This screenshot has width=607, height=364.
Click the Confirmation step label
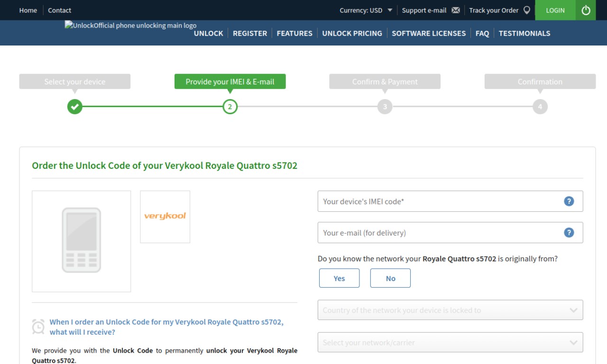pyautogui.click(x=540, y=82)
